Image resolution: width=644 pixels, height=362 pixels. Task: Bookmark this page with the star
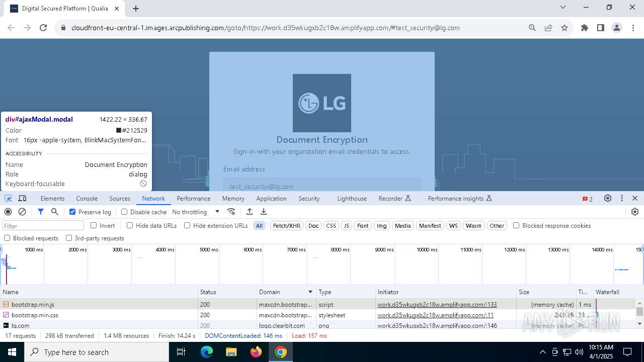pos(565,28)
